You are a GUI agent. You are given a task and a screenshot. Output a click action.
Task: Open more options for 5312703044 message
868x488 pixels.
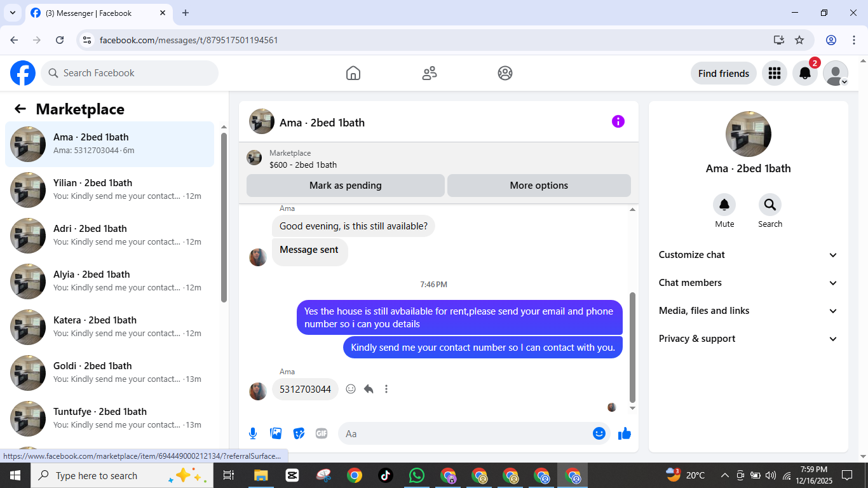(386, 389)
